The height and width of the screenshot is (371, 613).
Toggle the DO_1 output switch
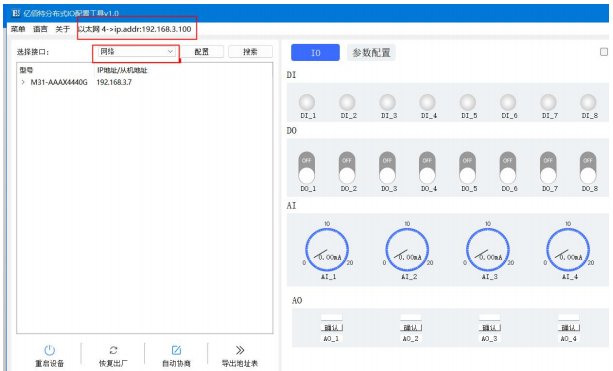point(307,168)
